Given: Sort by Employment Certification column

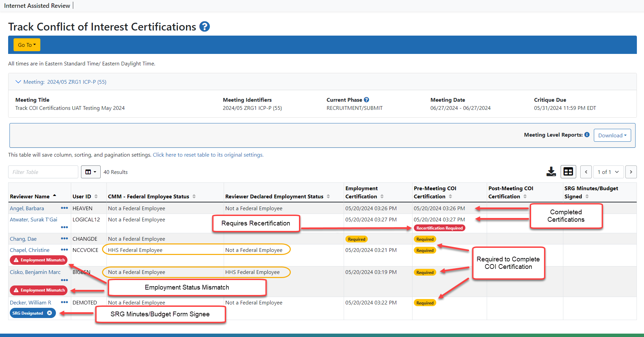Looking at the screenshot, I should click(x=364, y=192).
